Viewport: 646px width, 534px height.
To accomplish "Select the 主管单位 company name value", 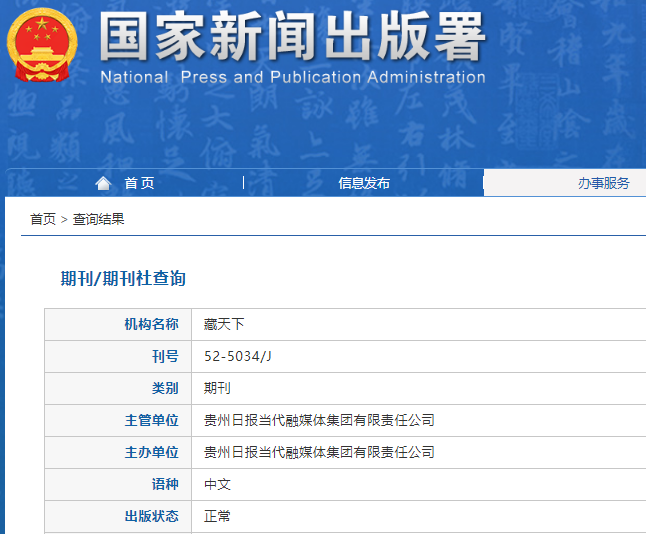I will [x=319, y=420].
